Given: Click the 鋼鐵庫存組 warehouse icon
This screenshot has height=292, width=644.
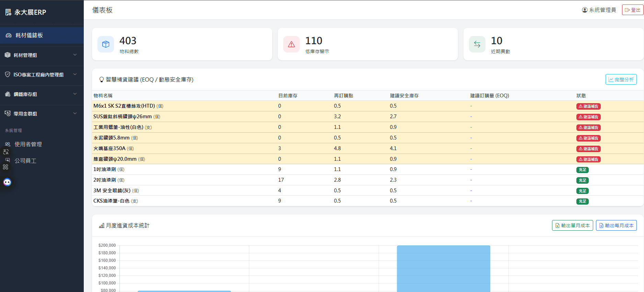Looking at the screenshot, I should (x=8, y=94).
